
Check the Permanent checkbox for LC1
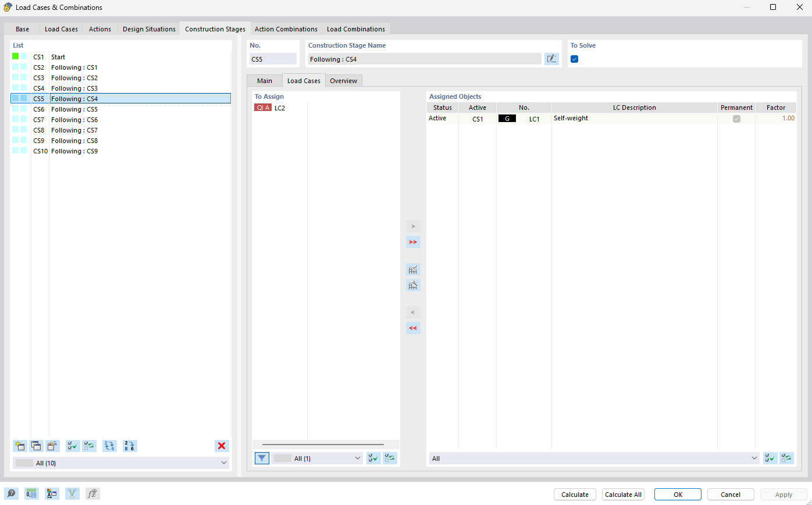(x=736, y=118)
